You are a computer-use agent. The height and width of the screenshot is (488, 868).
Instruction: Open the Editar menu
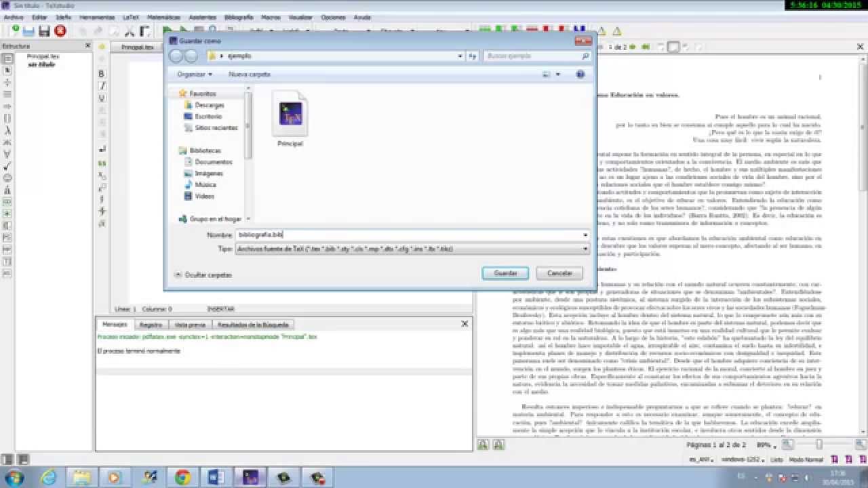click(40, 17)
